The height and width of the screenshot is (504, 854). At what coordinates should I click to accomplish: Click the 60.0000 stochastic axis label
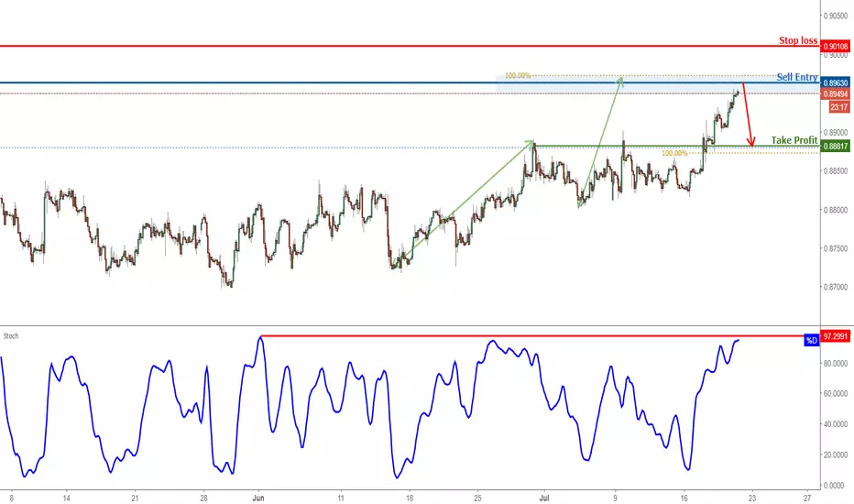(836, 393)
